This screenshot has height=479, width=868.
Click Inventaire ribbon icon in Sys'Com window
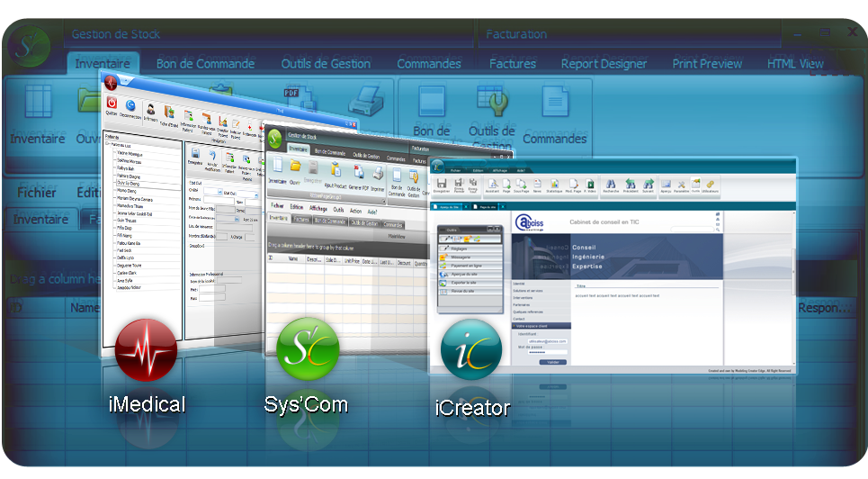tap(278, 164)
